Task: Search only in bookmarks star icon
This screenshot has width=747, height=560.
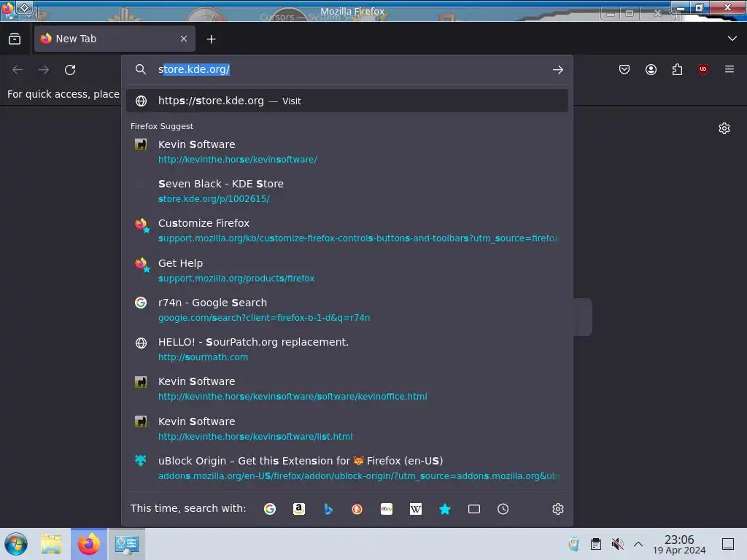Action: (x=445, y=509)
